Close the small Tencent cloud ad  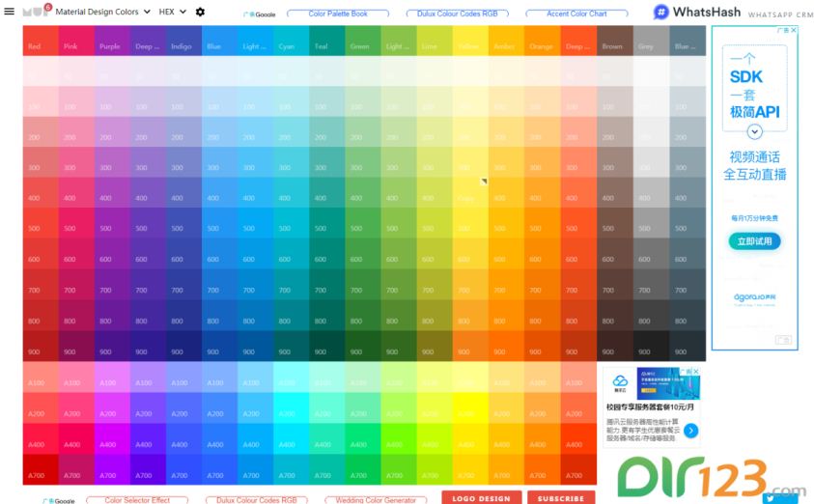pos(695,371)
